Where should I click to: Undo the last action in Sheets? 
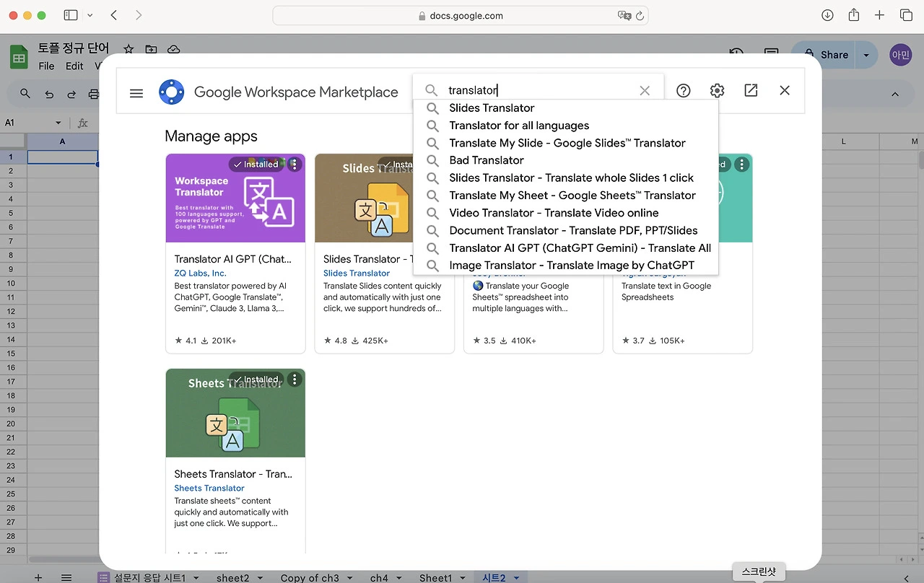point(49,94)
